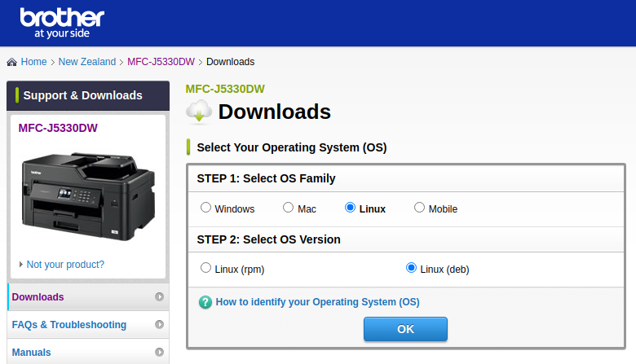Click 'Downloads' text in breadcrumb
The image size is (636, 364).
click(x=231, y=62)
